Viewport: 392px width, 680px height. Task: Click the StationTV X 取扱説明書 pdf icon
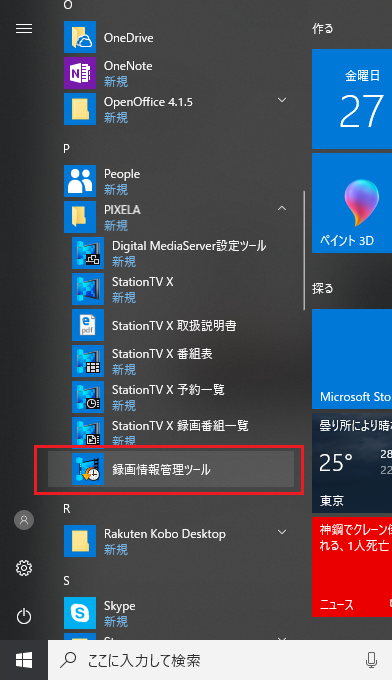point(88,325)
